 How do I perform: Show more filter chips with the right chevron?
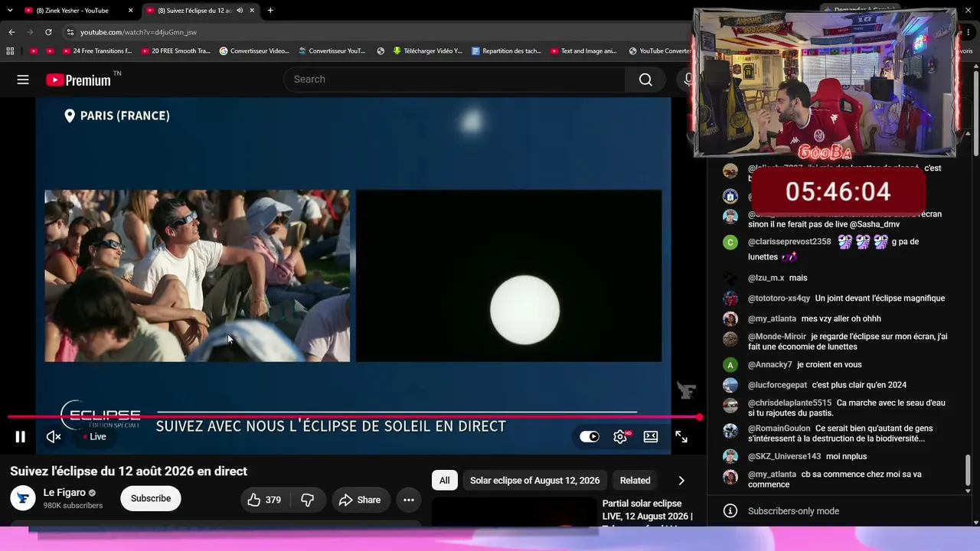(x=681, y=481)
